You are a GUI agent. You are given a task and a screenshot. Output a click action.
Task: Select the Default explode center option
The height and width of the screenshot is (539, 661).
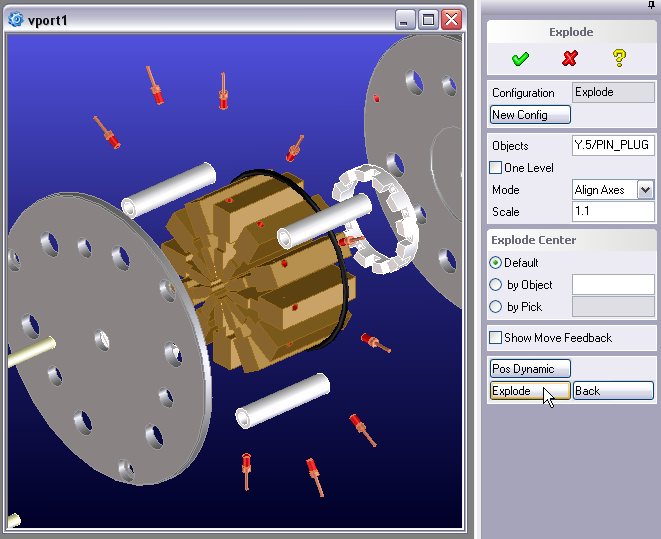coord(496,263)
